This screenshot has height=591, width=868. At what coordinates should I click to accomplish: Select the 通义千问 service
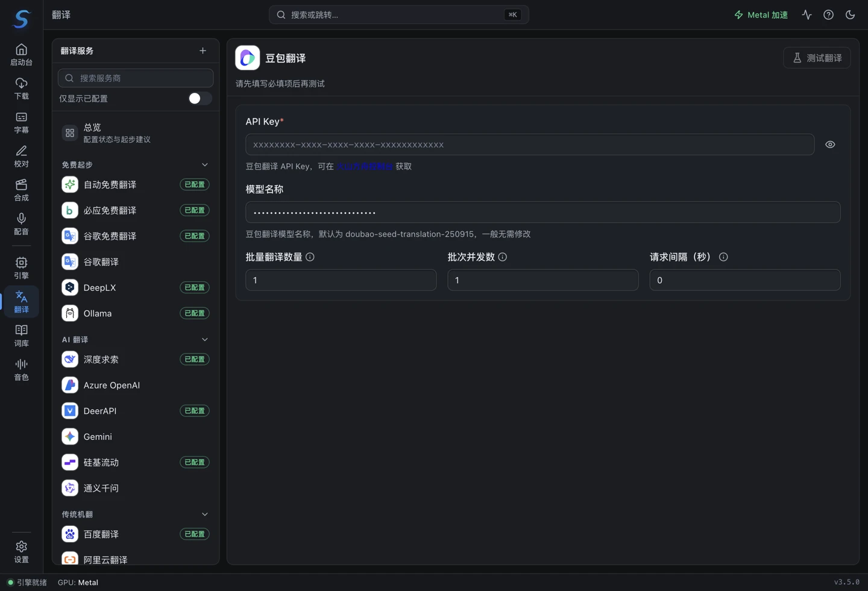[x=136, y=488]
